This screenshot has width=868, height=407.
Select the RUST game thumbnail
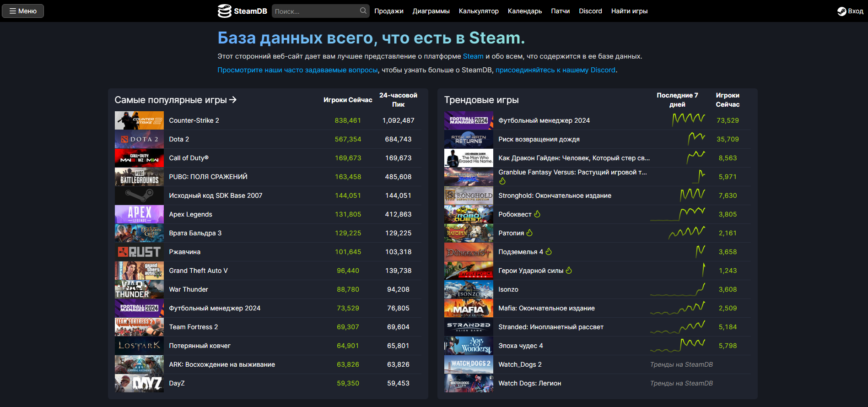tap(139, 252)
